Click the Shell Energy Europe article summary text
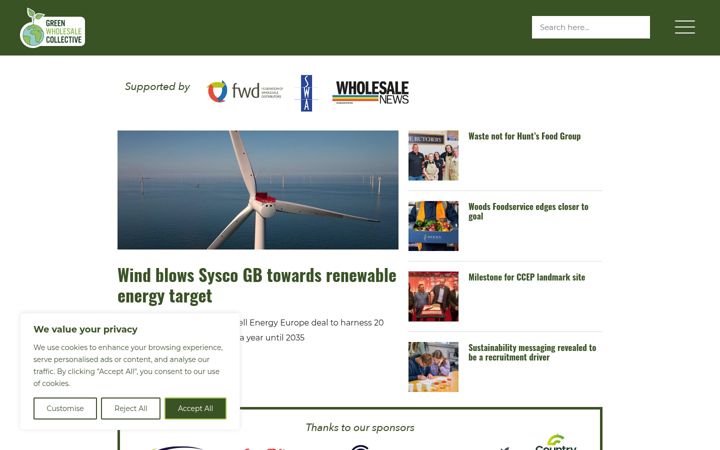 click(x=311, y=330)
